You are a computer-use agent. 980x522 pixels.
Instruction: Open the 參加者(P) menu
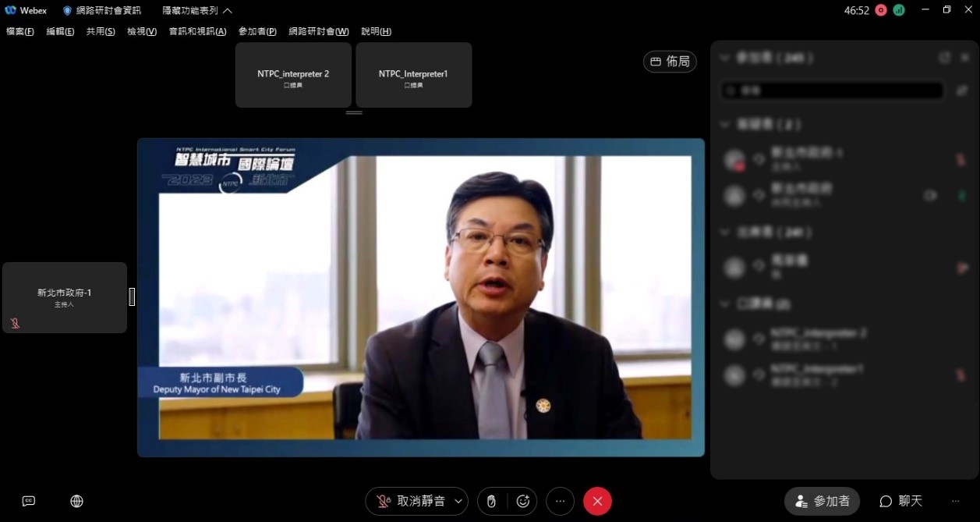tap(257, 31)
